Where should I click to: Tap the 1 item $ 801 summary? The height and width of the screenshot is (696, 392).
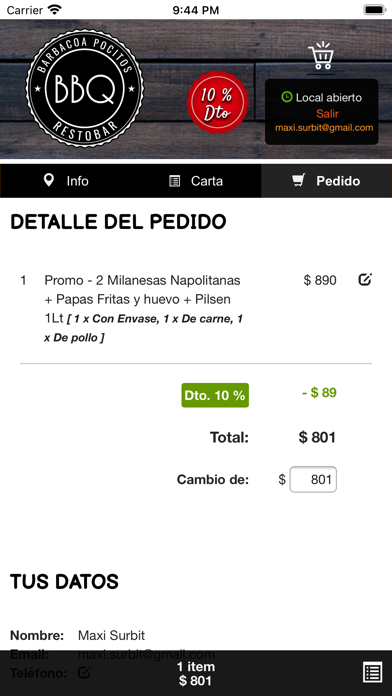(195, 673)
